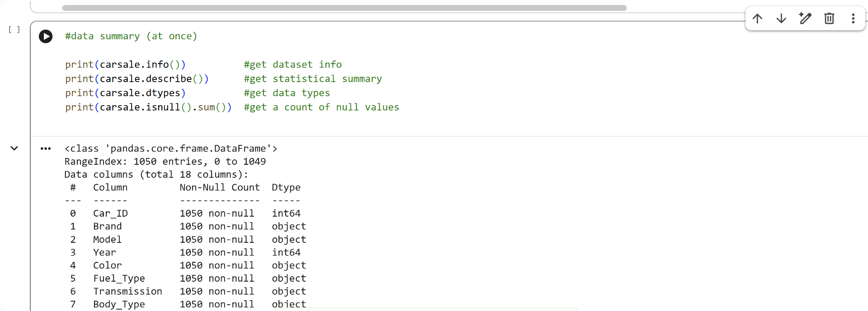Image resolution: width=868 pixels, height=311 pixels.
Task: Click the 'Model' column row
Action: [188, 240]
